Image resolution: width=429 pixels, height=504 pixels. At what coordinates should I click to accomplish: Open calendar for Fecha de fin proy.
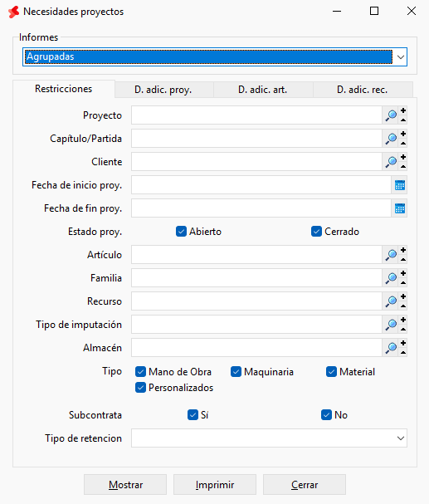coord(399,208)
